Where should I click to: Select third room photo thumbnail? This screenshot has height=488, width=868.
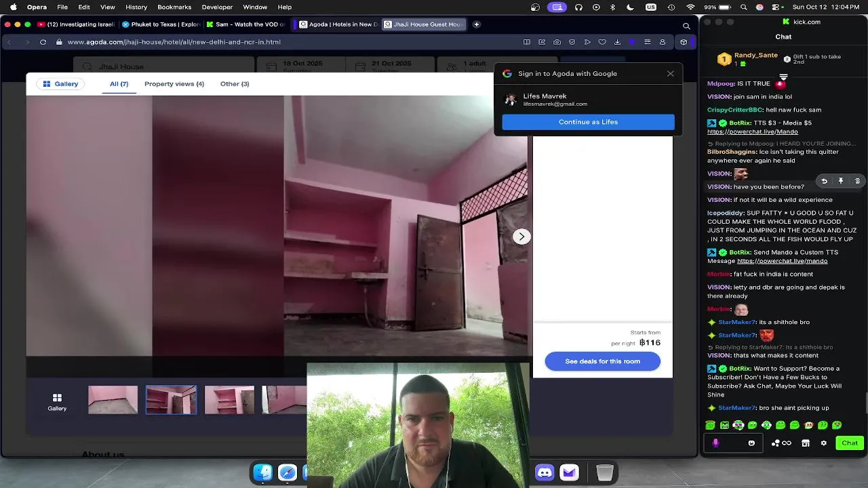(x=229, y=400)
